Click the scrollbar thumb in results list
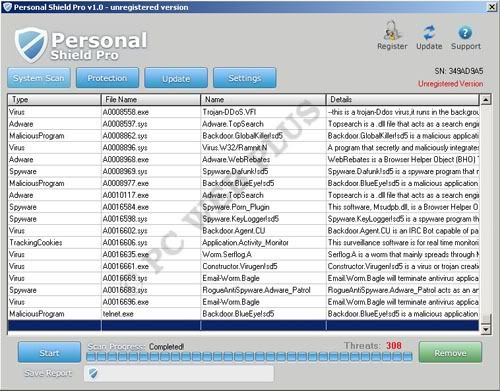 486,319
